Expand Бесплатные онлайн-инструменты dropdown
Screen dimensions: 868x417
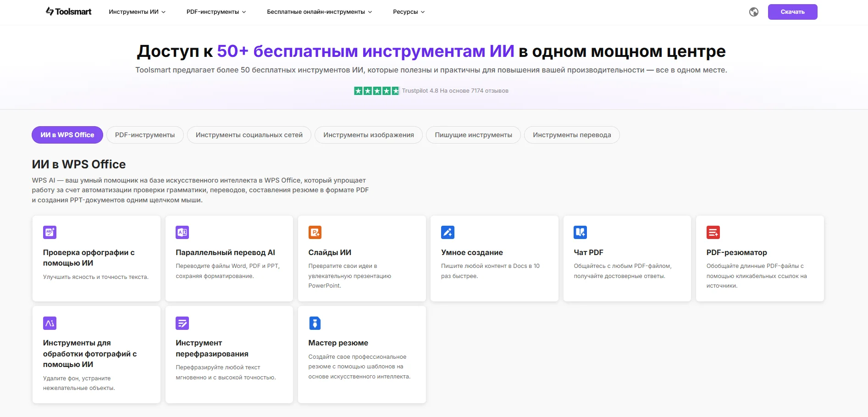320,12
